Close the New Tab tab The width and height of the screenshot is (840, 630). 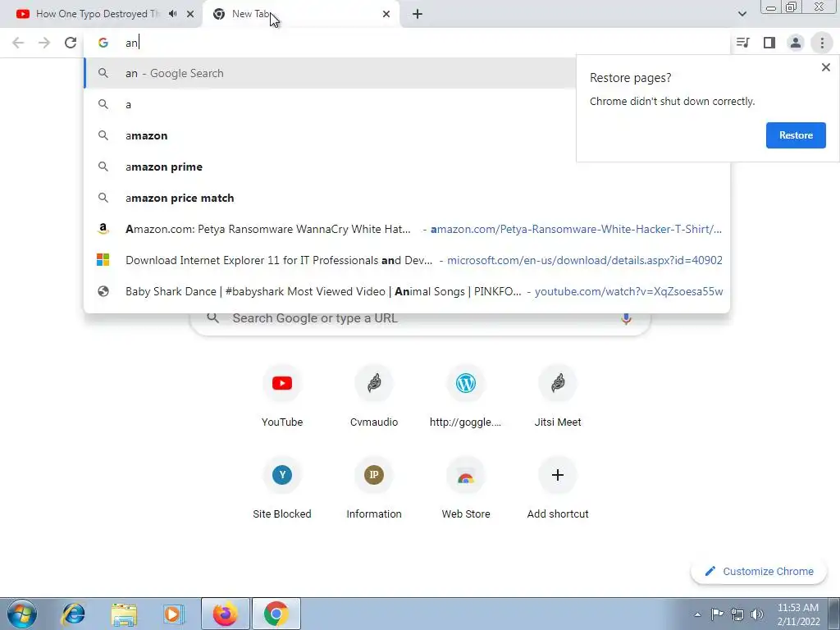coord(386,14)
